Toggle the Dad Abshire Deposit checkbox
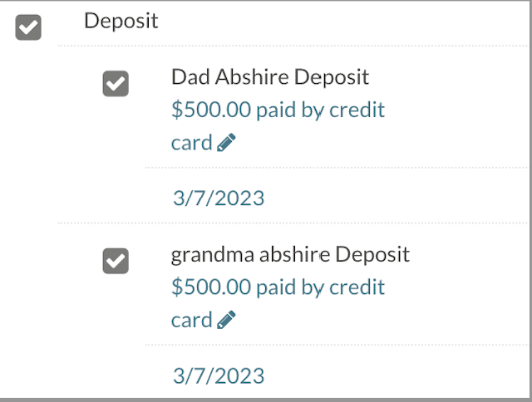Image resolution: width=532 pixels, height=402 pixels. coord(116,84)
